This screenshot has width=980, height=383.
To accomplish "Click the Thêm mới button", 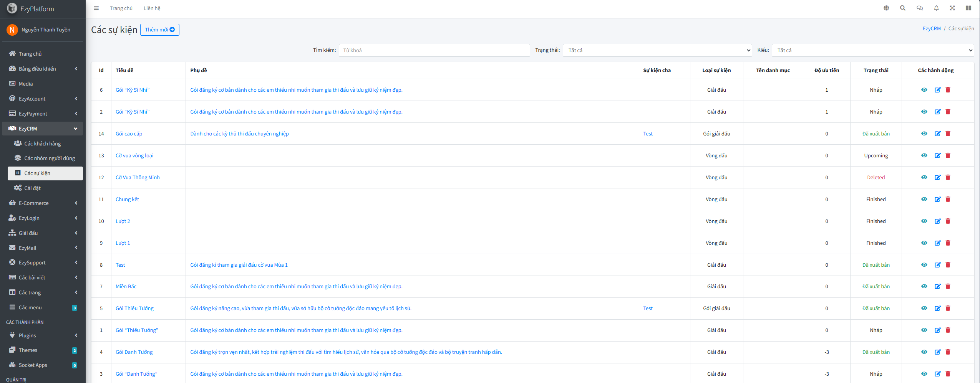I will (x=159, y=30).
